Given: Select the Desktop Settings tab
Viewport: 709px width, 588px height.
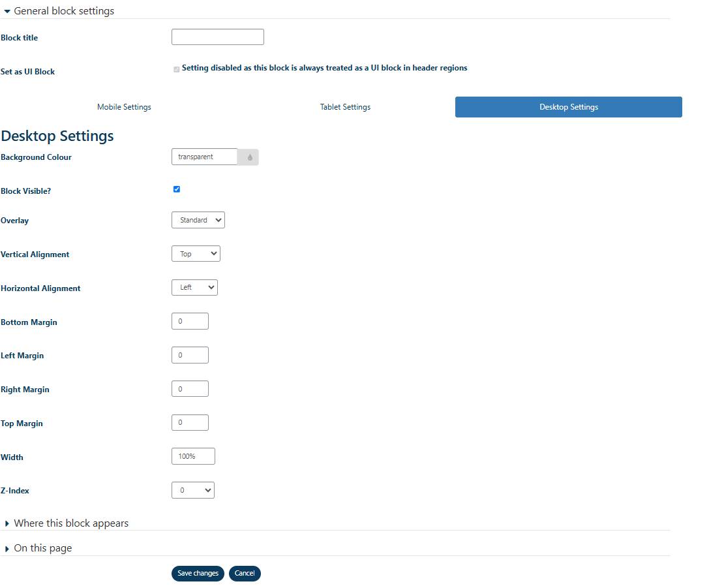Looking at the screenshot, I should pyautogui.click(x=568, y=106).
